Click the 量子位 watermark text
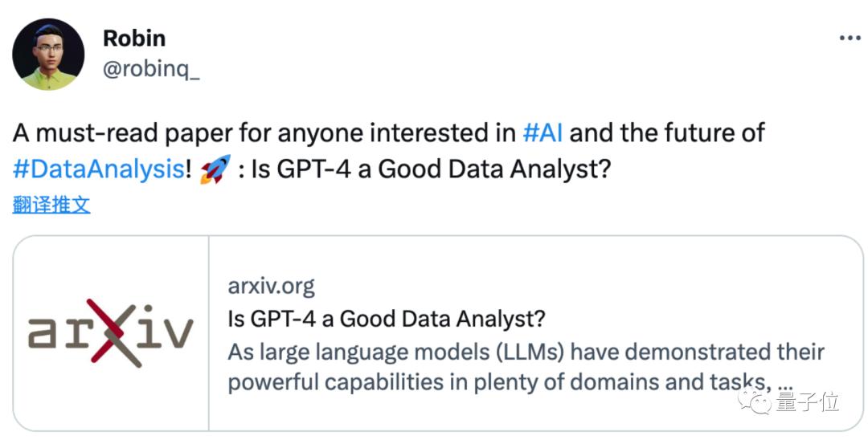 pyautogui.click(x=808, y=402)
